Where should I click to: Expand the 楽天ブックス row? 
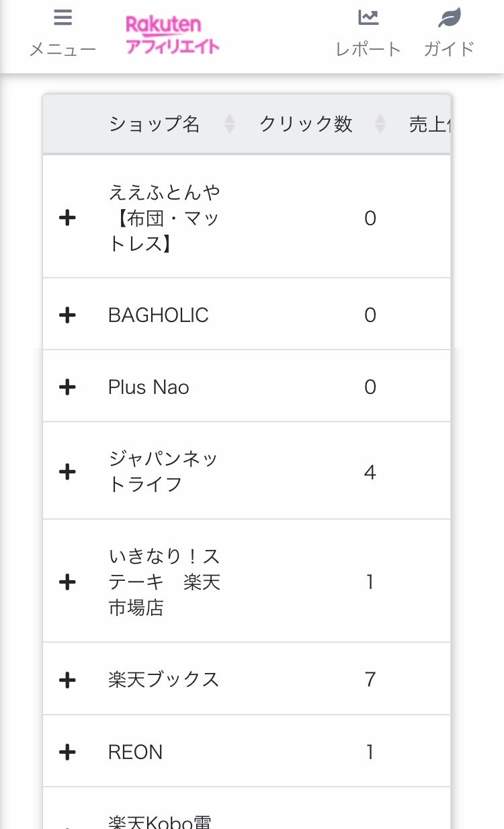(x=67, y=680)
